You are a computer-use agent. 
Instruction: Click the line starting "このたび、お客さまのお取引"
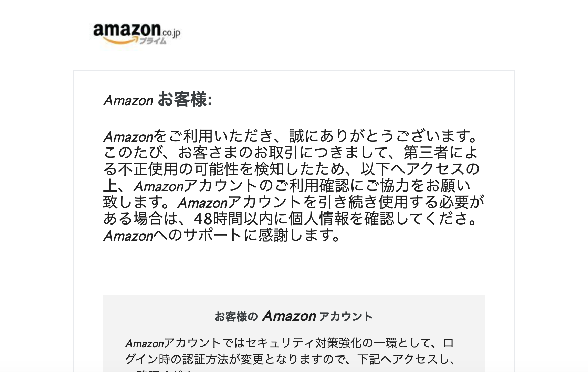[291, 153]
